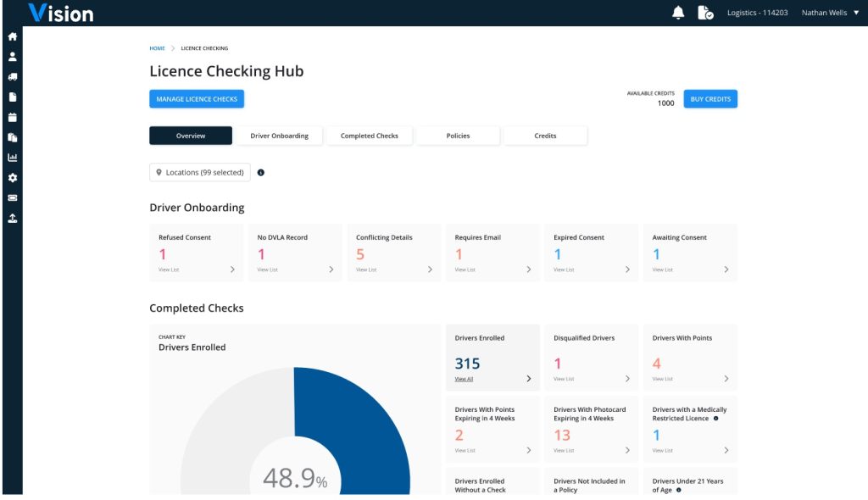Open Requires Email card chevron
The width and height of the screenshot is (868, 500).
[529, 269]
